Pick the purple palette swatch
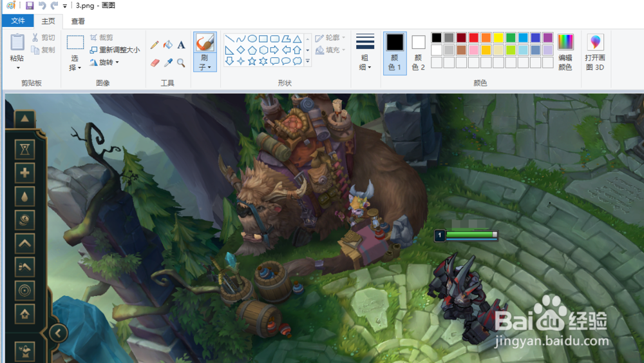644x363 pixels. (547, 38)
